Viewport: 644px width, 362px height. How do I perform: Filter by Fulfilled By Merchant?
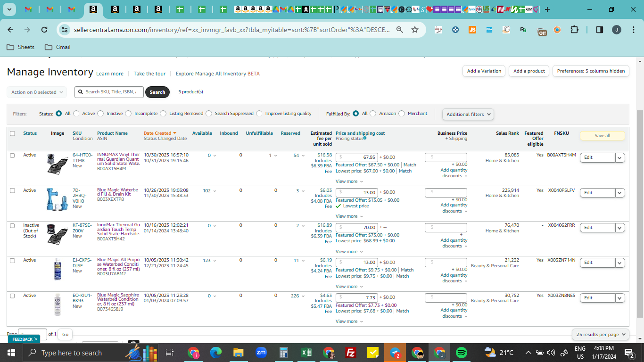402,114
